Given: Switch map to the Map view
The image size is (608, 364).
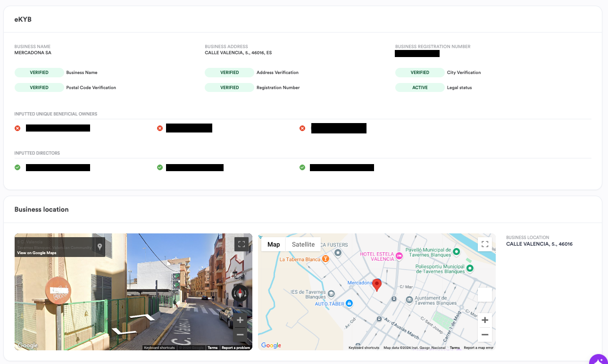Looking at the screenshot, I should tap(274, 244).
